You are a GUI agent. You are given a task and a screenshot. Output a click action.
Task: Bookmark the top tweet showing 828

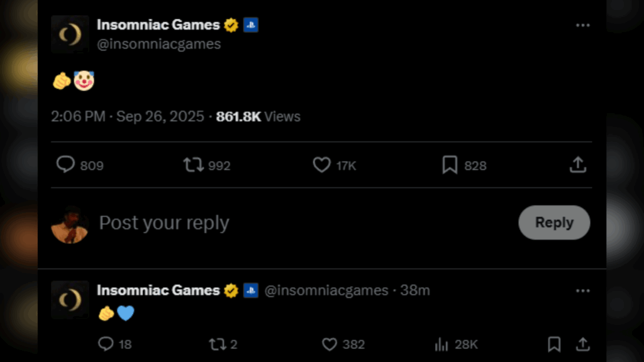(449, 165)
